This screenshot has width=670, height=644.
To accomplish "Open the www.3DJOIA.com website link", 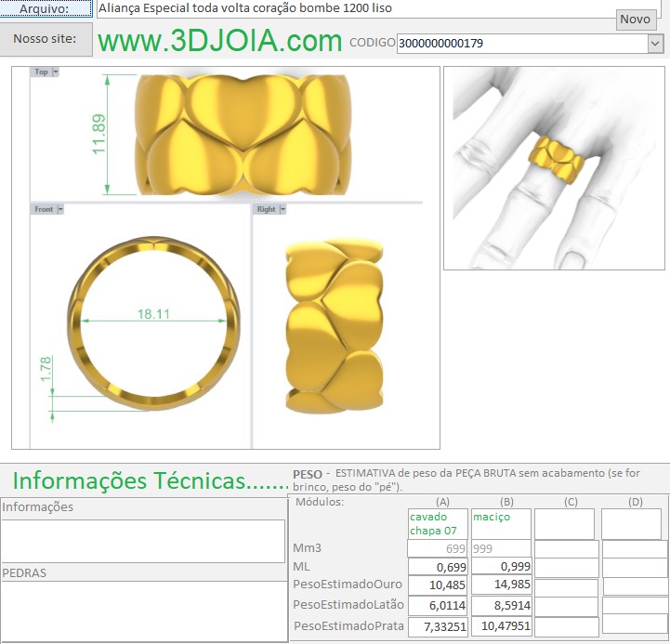I will 220,41.
